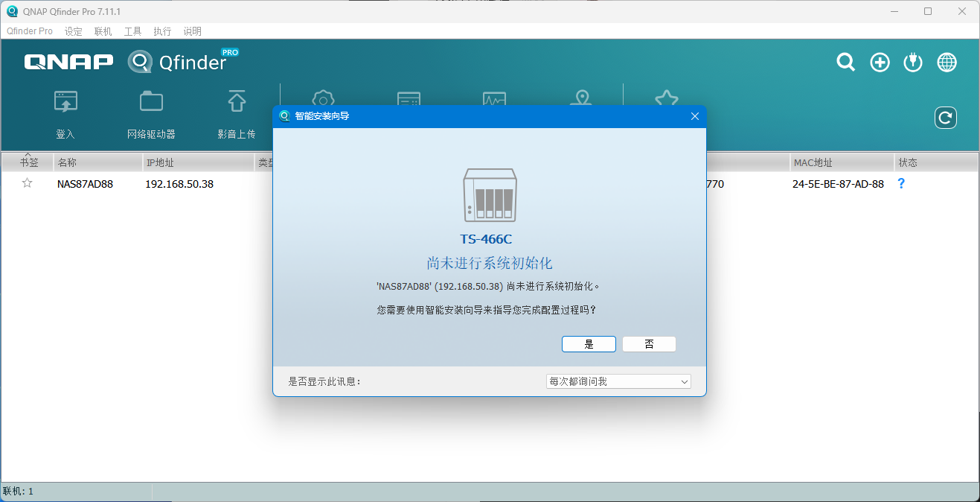Open the 执行 menu
The width and height of the screenshot is (980, 502).
coord(162,31)
